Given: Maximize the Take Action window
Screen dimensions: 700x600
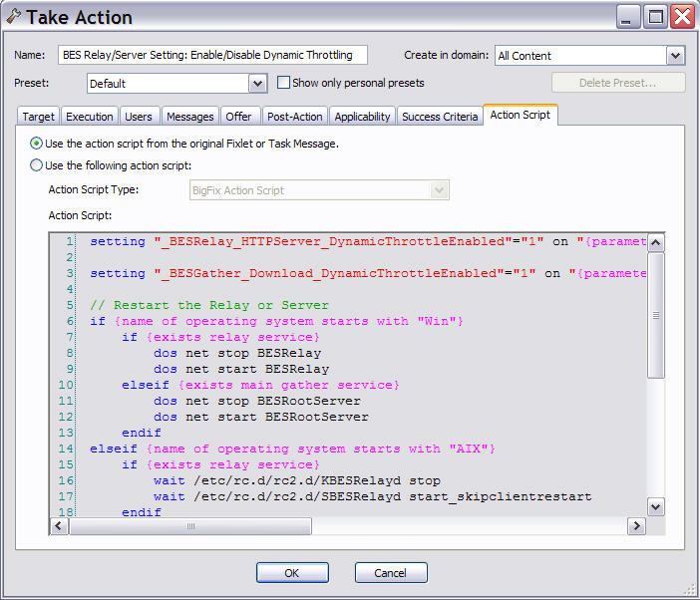Looking at the screenshot, I should point(655,17).
